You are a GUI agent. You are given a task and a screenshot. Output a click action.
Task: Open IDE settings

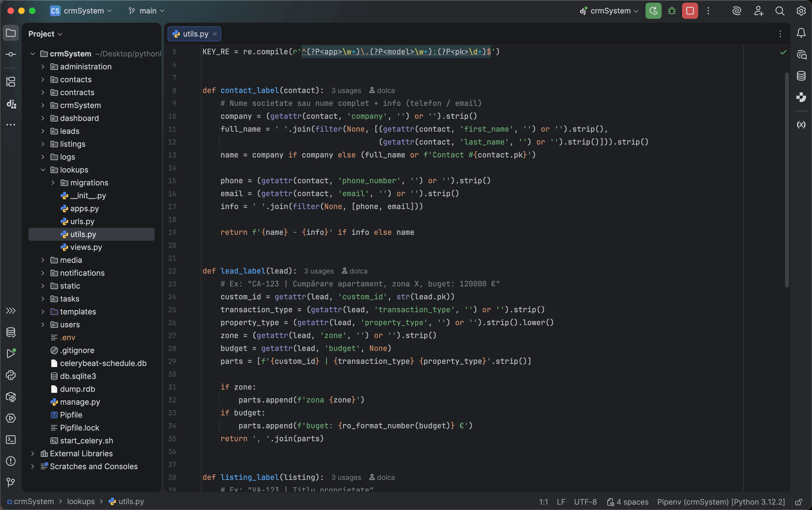801,10
